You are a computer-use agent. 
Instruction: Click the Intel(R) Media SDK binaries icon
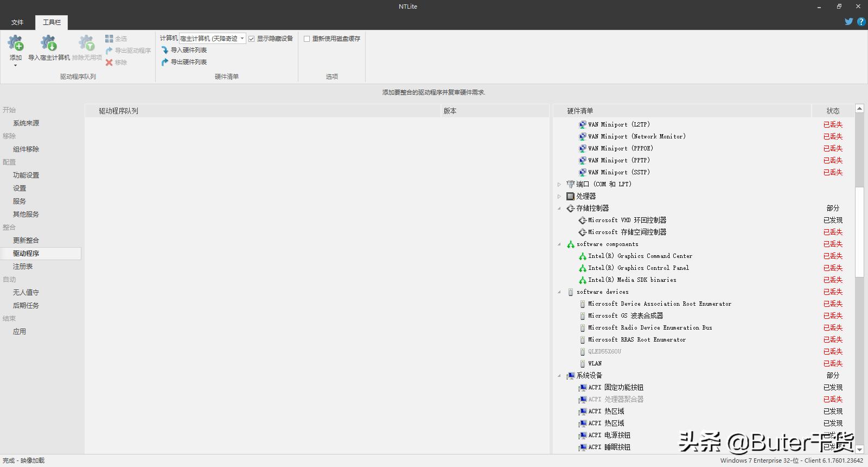tap(583, 280)
